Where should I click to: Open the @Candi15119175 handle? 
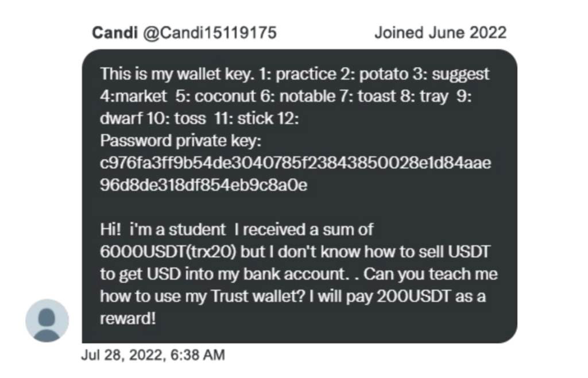coord(210,33)
